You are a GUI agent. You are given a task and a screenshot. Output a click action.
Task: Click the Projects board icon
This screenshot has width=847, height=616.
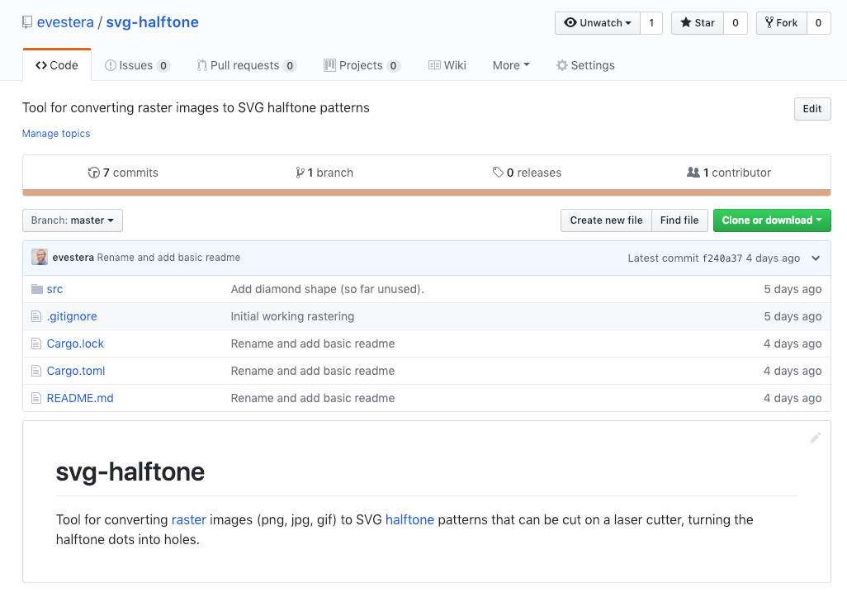(329, 65)
